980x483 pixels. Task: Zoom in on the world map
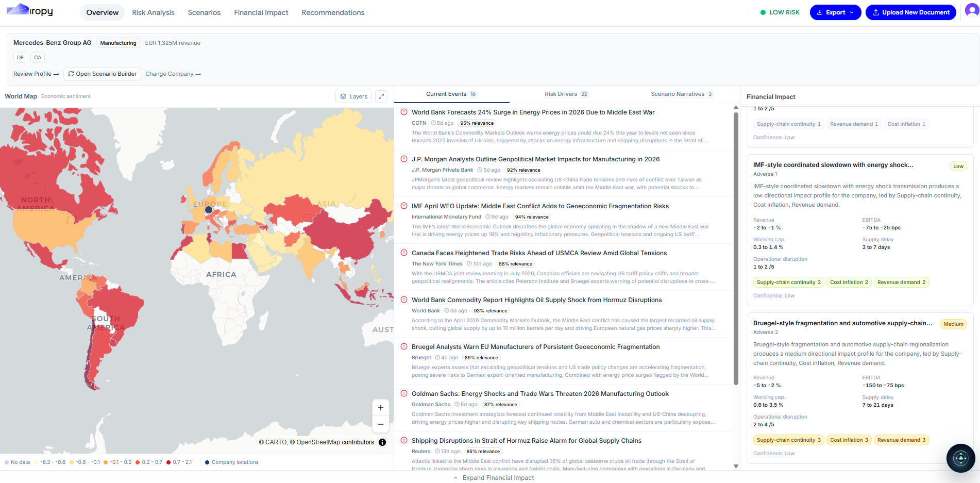pos(381,408)
